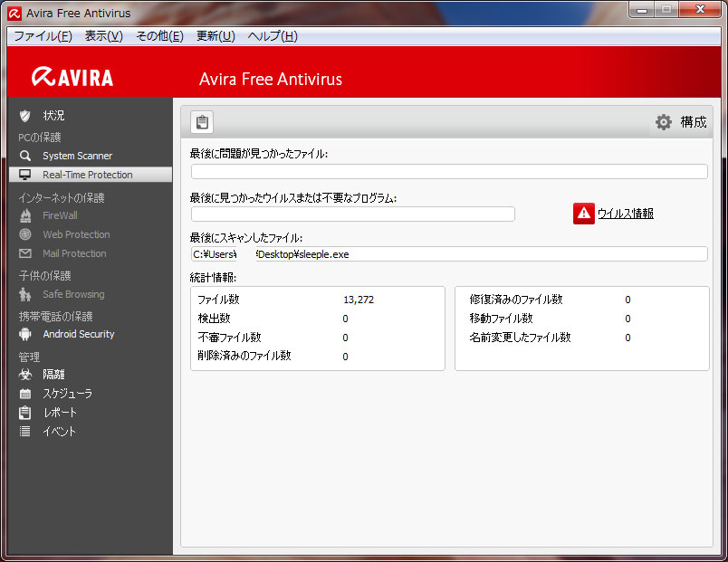Click the report clipboard toolbar button

click(202, 122)
